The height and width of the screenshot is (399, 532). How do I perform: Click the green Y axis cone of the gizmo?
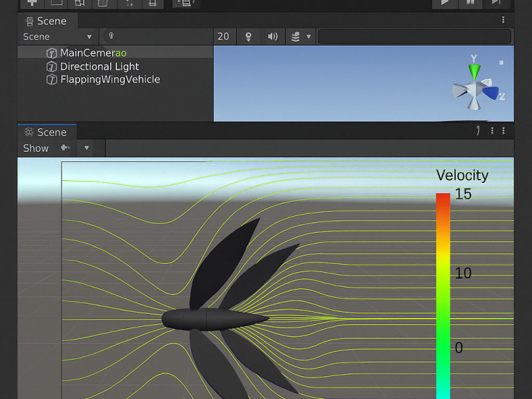(x=475, y=71)
